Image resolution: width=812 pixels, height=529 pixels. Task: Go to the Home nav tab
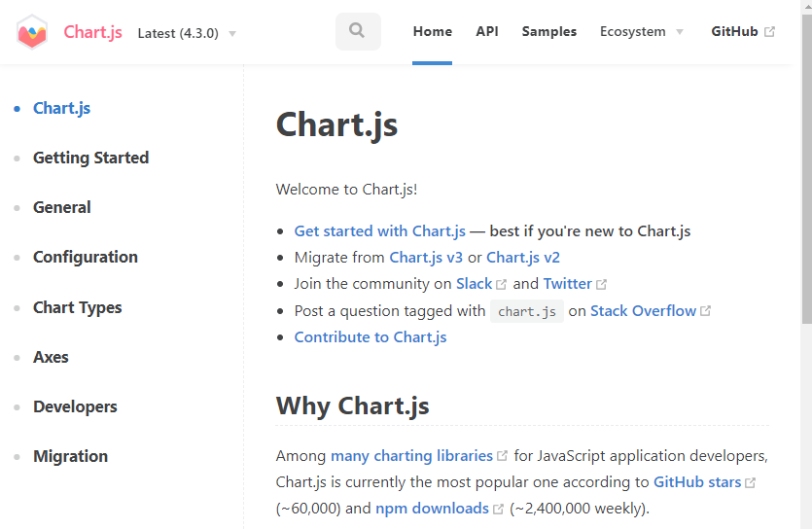[433, 31]
